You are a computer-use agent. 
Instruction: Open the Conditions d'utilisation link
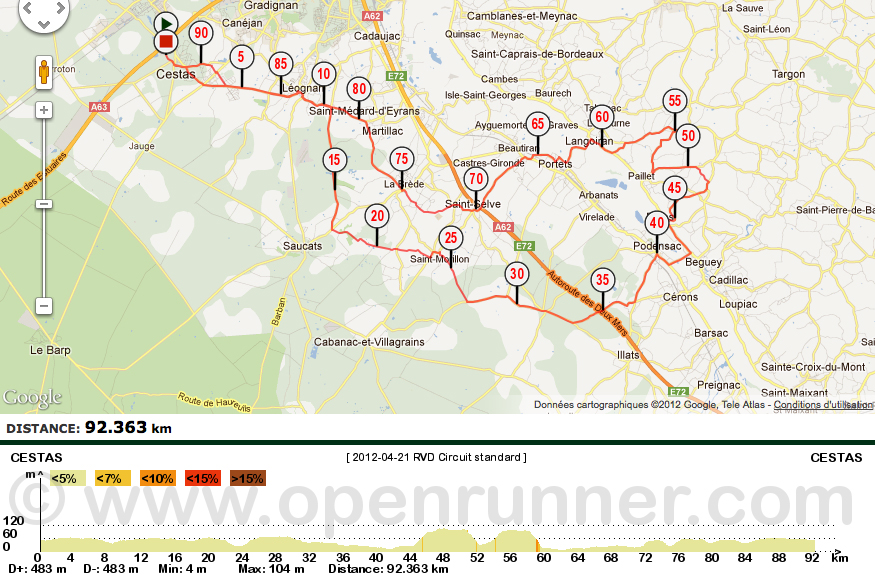pyautogui.click(x=823, y=404)
